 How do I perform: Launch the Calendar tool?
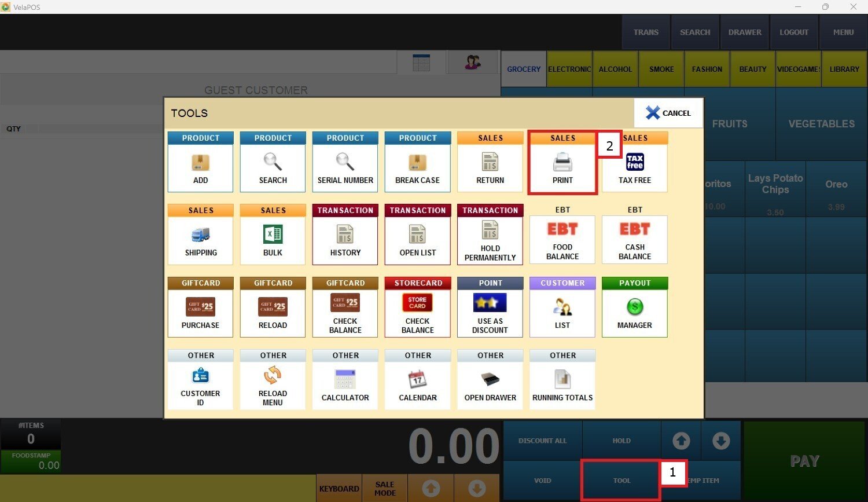(417, 381)
